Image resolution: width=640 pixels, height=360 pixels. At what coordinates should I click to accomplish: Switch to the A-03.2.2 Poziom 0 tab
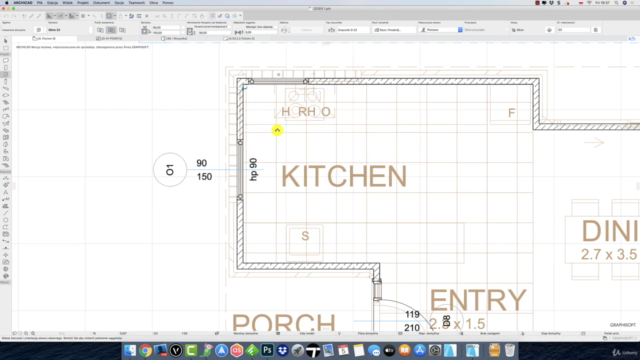pyautogui.click(x=239, y=38)
